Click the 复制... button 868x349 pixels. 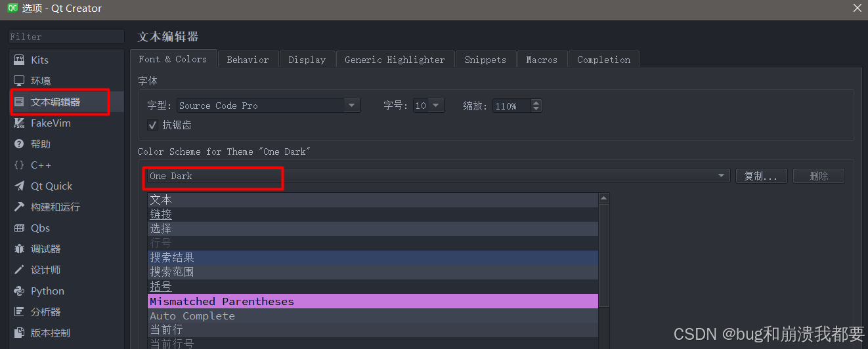(761, 176)
